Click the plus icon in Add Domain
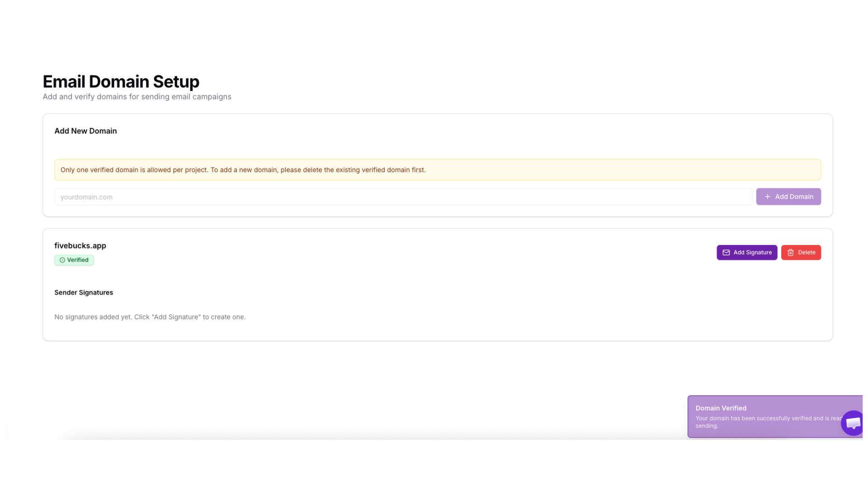The height and width of the screenshot is (488, 868). pyautogui.click(x=767, y=197)
